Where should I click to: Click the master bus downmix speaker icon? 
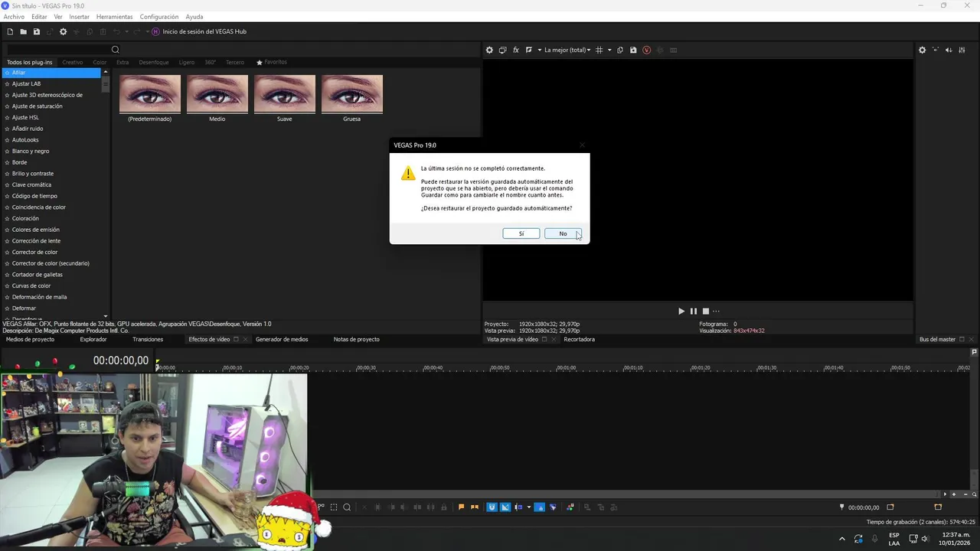pyautogui.click(x=949, y=50)
